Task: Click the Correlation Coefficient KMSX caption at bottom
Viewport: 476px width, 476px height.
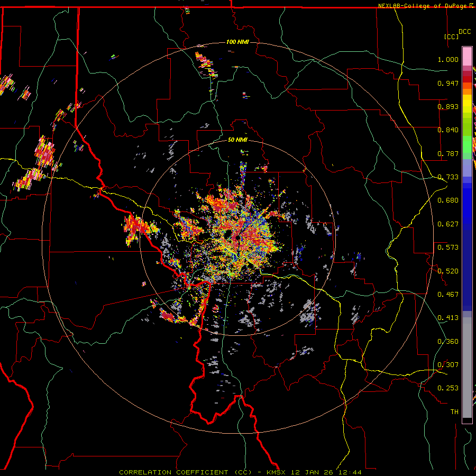Action: tap(240, 472)
